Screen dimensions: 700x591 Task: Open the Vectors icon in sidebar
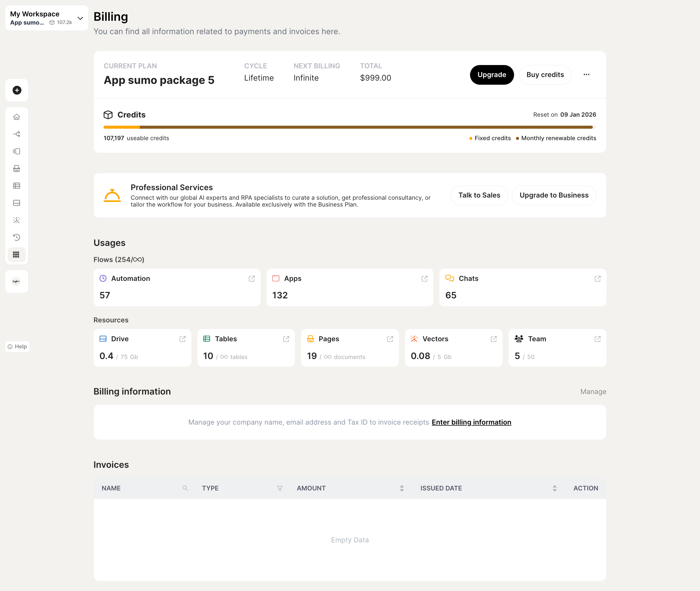coord(16,220)
